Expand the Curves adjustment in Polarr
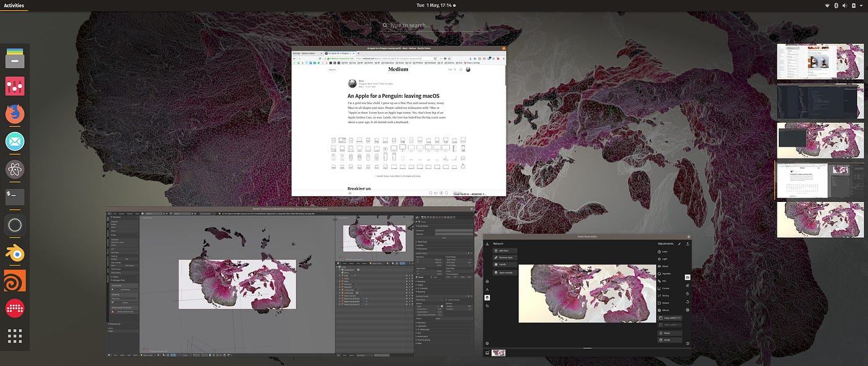Viewport: 868px width, 366px height. (664, 289)
